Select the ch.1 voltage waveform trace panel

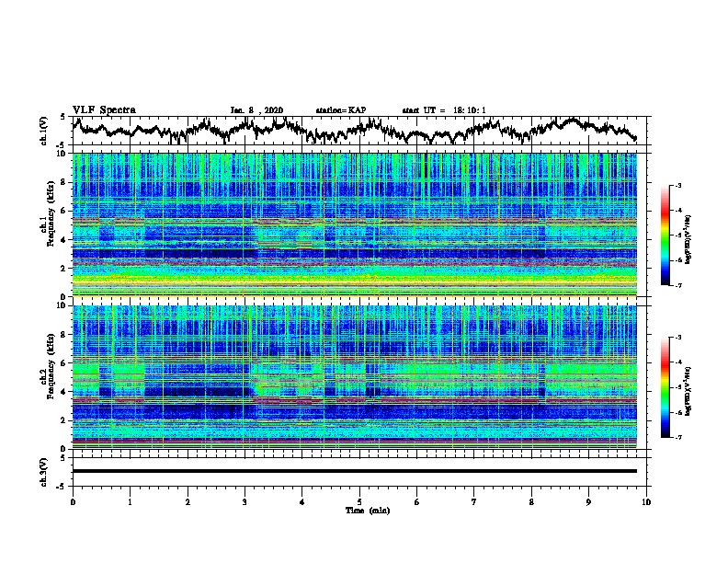tap(358, 131)
